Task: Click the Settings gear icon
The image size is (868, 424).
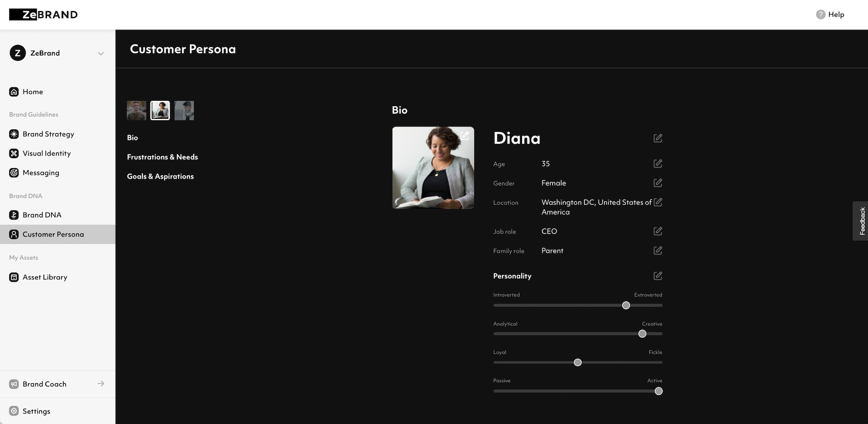Action: [14, 411]
